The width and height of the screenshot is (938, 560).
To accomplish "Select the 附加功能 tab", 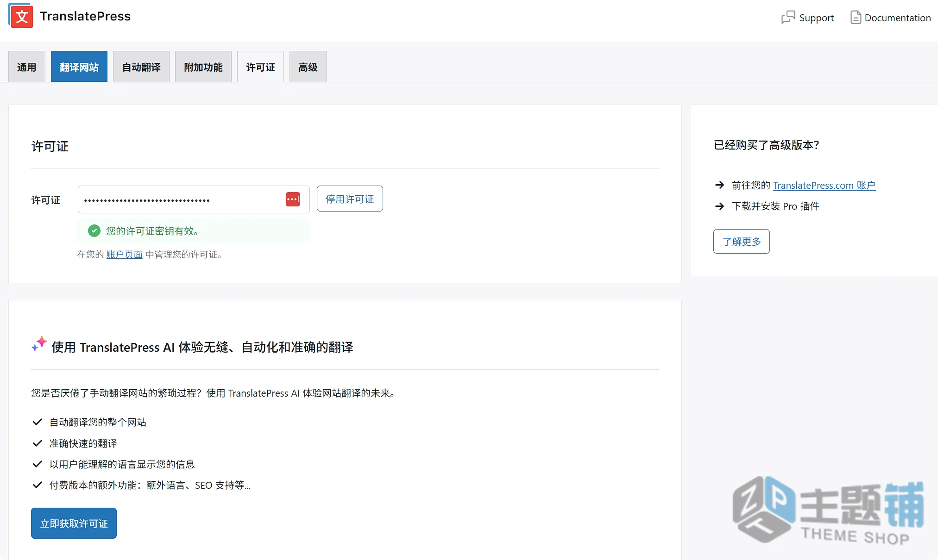I will [203, 67].
